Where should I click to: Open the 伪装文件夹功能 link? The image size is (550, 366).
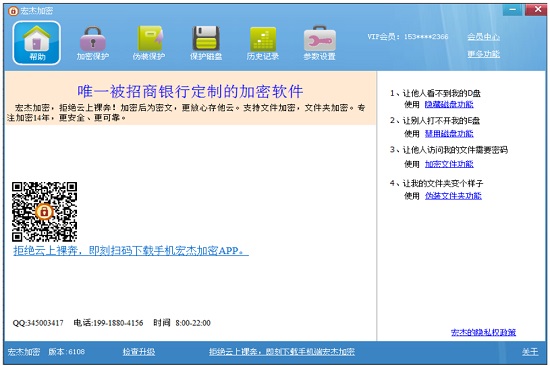tap(453, 195)
